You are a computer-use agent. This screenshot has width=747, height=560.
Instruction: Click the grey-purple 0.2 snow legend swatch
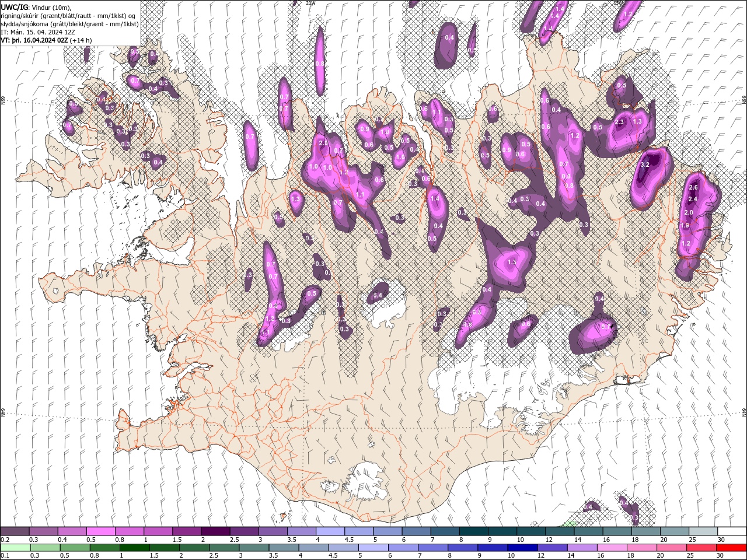pyautogui.click(x=15, y=531)
